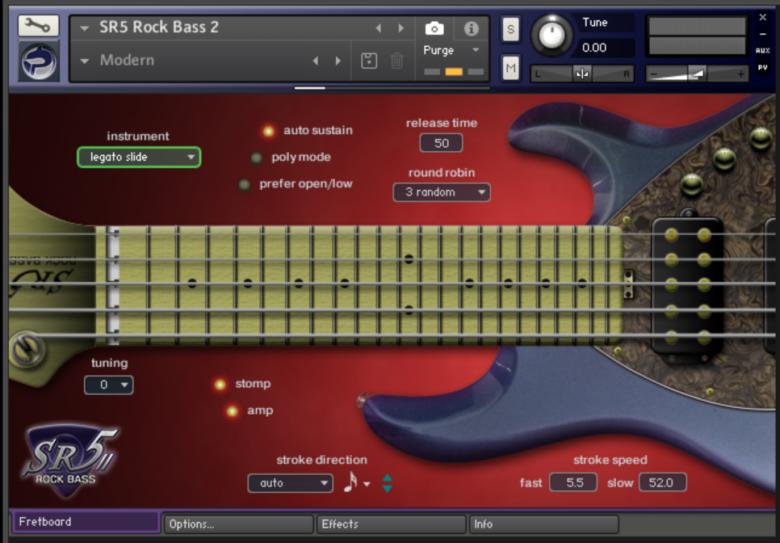
Task: Click the output volume slider
Action: (696, 74)
